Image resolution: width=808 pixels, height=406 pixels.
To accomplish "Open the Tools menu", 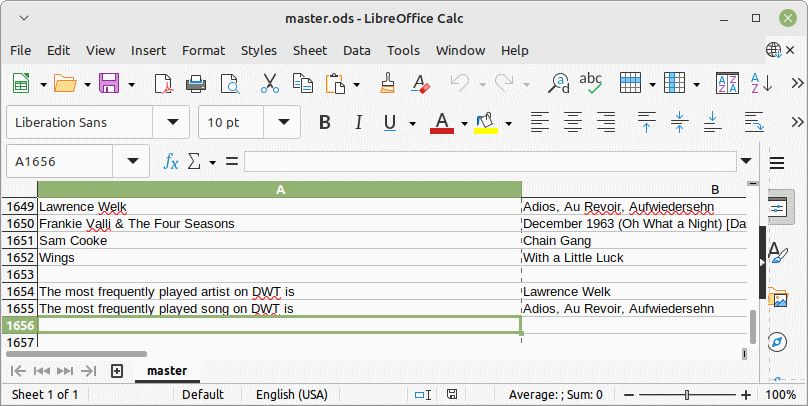I will tap(403, 50).
